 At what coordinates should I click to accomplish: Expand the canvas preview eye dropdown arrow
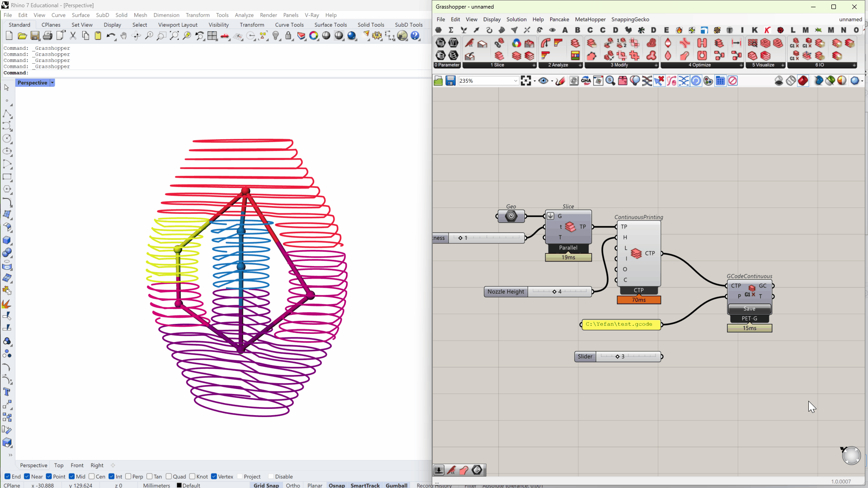tap(552, 81)
